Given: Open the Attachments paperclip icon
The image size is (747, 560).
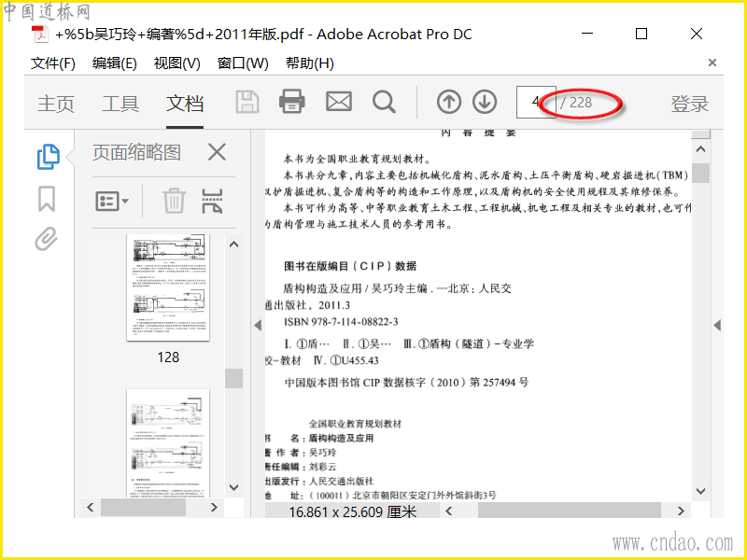Looking at the screenshot, I should coord(46,239).
